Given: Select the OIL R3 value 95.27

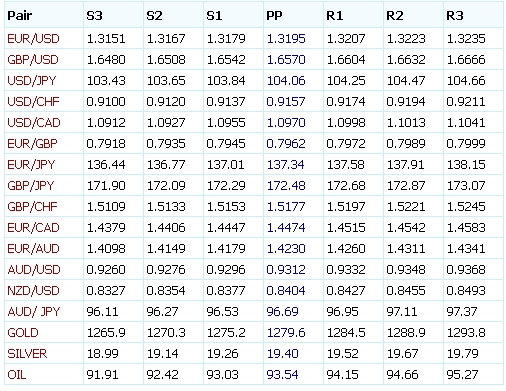Looking at the screenshot, I should click(462, 375).
